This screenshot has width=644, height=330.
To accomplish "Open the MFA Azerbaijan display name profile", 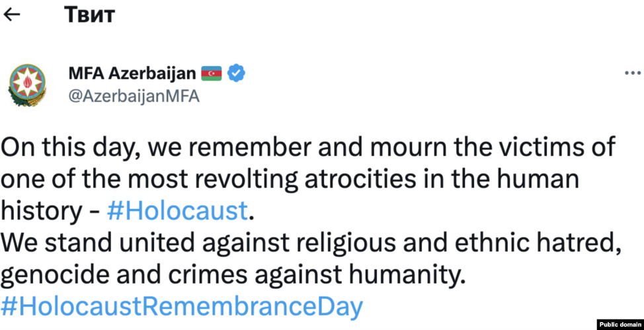I will [132, 73].
